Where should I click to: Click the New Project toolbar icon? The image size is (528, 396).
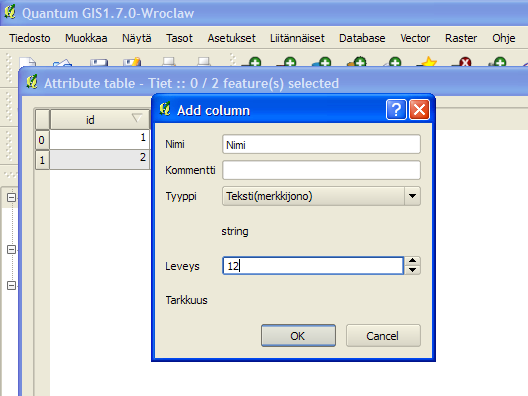point(28,62)
